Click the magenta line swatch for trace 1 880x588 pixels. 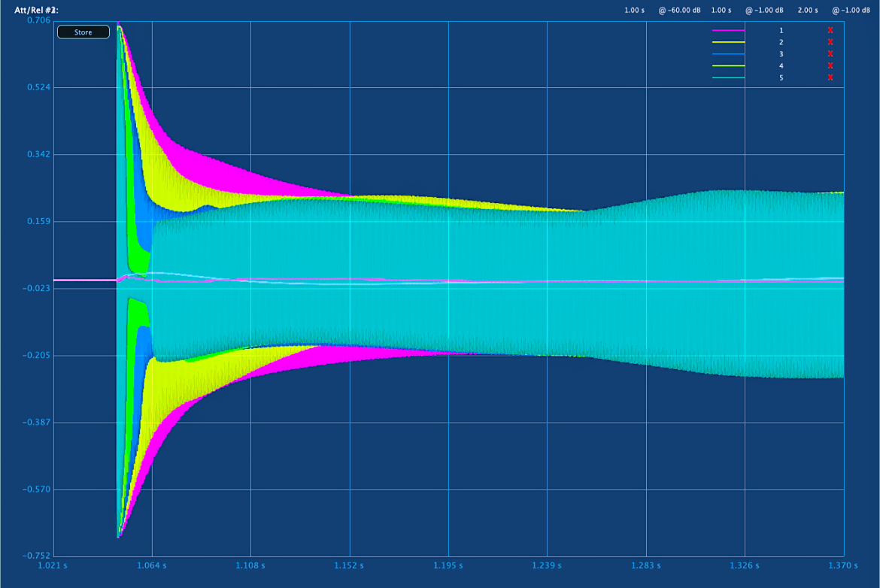(729, 30)
